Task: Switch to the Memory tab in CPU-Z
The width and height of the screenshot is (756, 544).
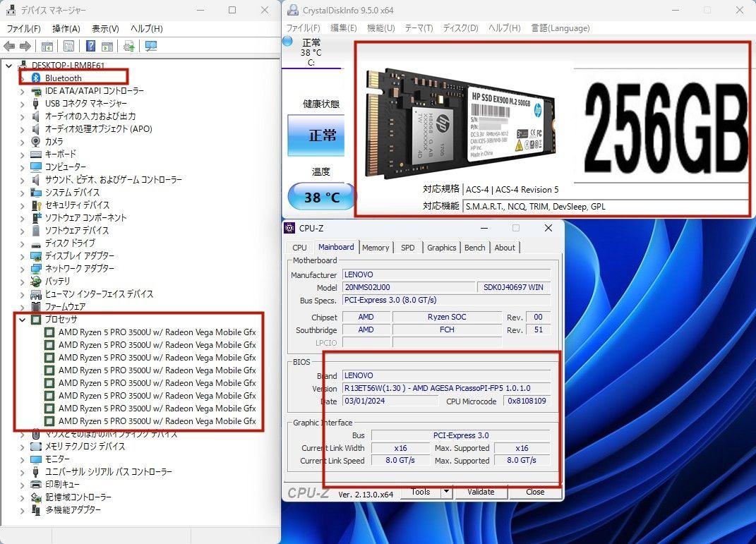Action: pyautogui.click(x=376, y=248)
